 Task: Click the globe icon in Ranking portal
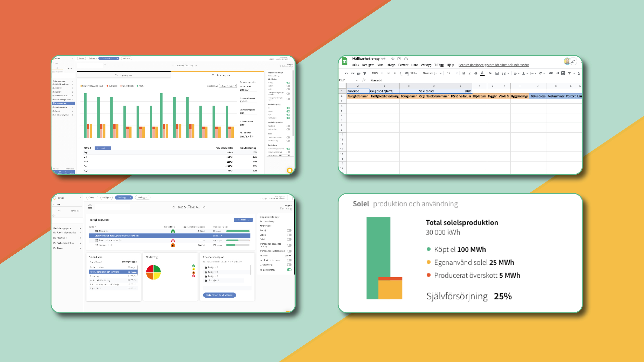point(90,207)
